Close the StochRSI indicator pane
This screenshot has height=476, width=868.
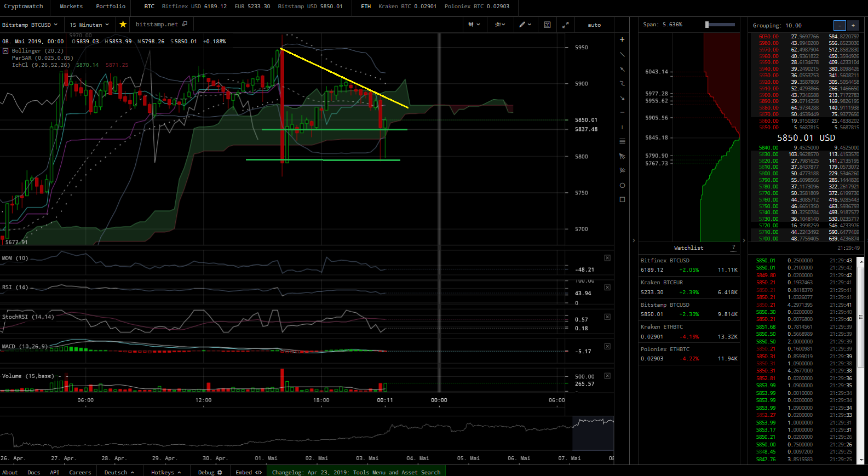tap(607, 317)
